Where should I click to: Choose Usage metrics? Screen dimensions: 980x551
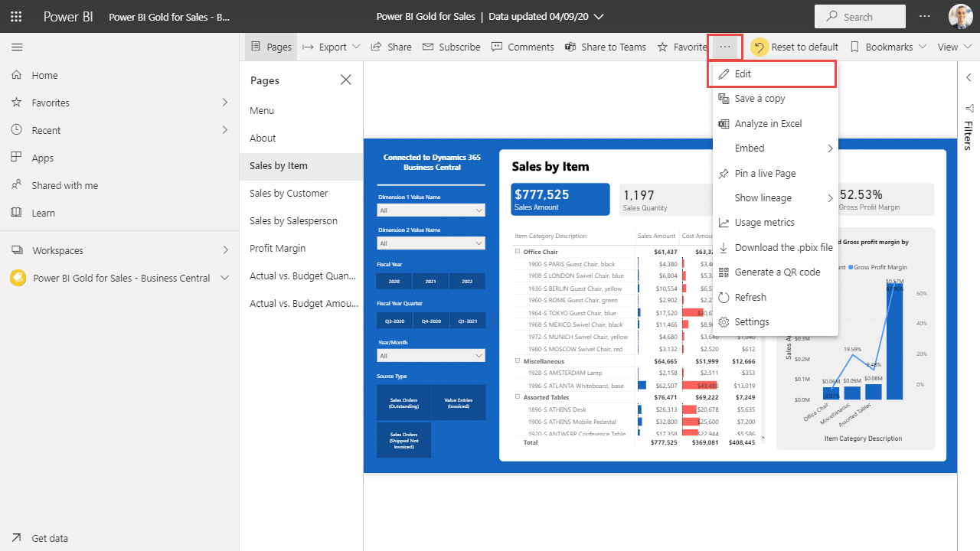[776, 223]
